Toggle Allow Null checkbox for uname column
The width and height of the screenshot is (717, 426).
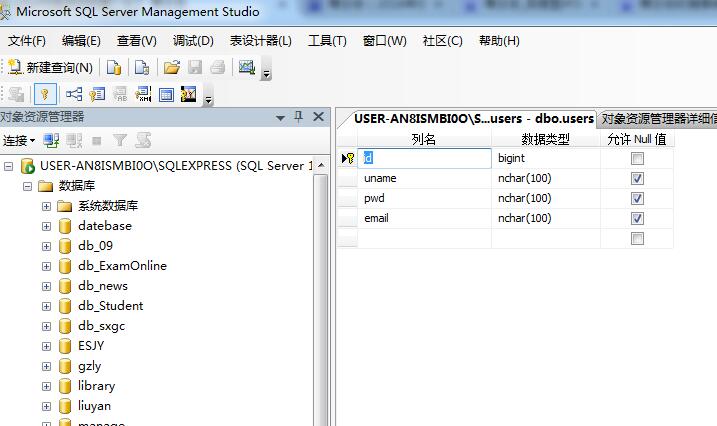coord(637,178)
